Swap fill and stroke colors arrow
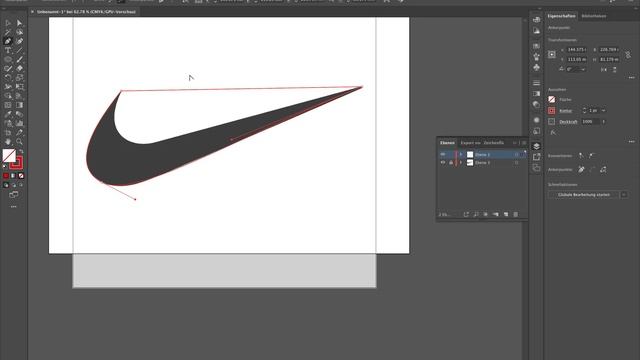The width and height of the screenshot is (640, 360). (21, 151)
